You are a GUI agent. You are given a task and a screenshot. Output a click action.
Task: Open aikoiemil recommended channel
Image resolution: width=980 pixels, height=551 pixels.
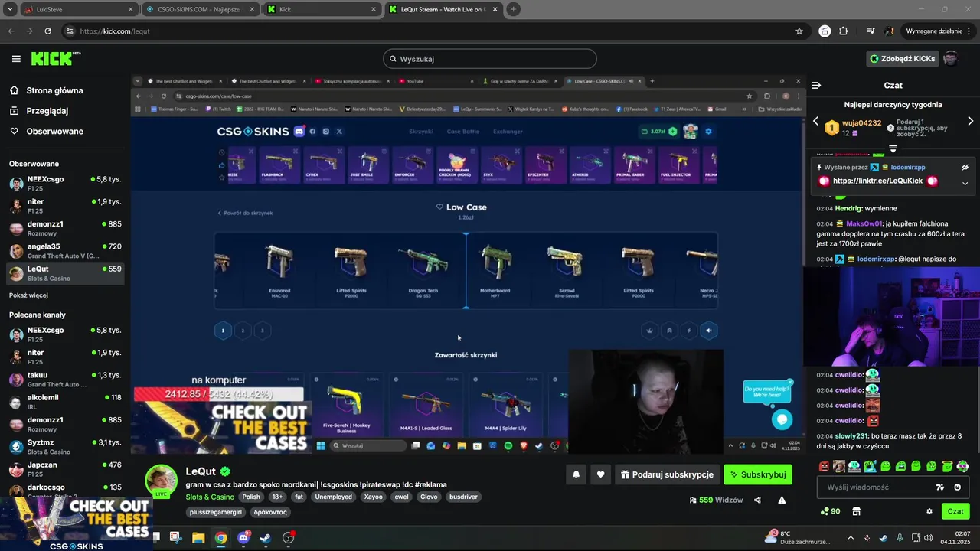pos(64,402)
